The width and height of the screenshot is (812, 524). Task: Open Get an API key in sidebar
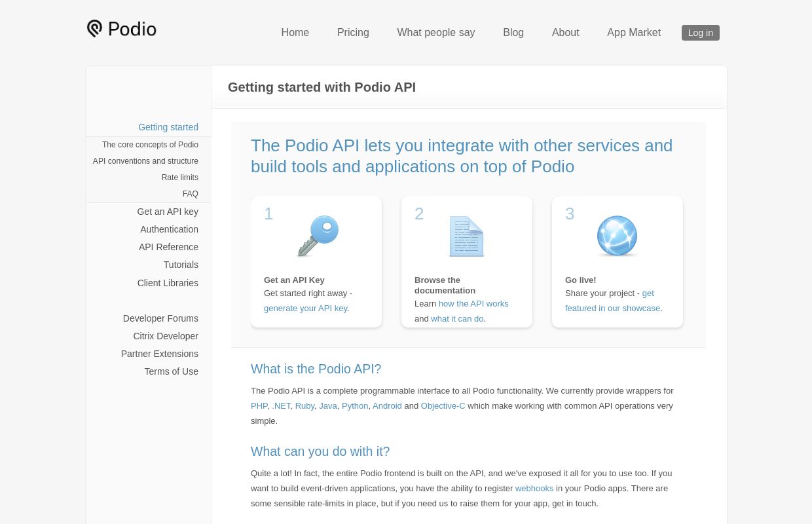(168, 212)
